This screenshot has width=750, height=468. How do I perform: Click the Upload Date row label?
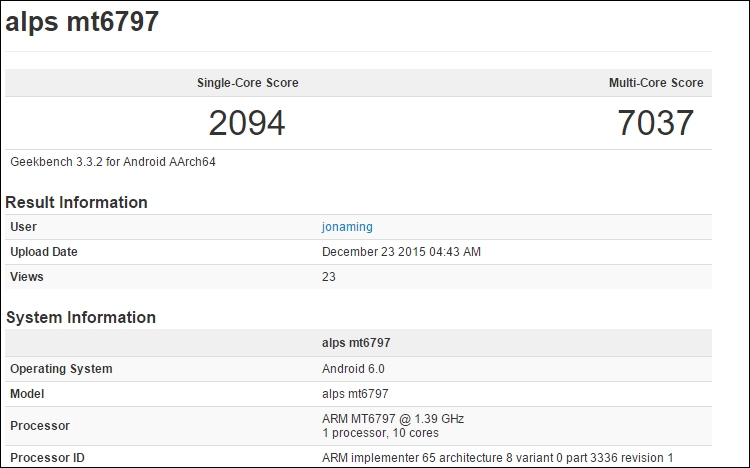point(43,252)
